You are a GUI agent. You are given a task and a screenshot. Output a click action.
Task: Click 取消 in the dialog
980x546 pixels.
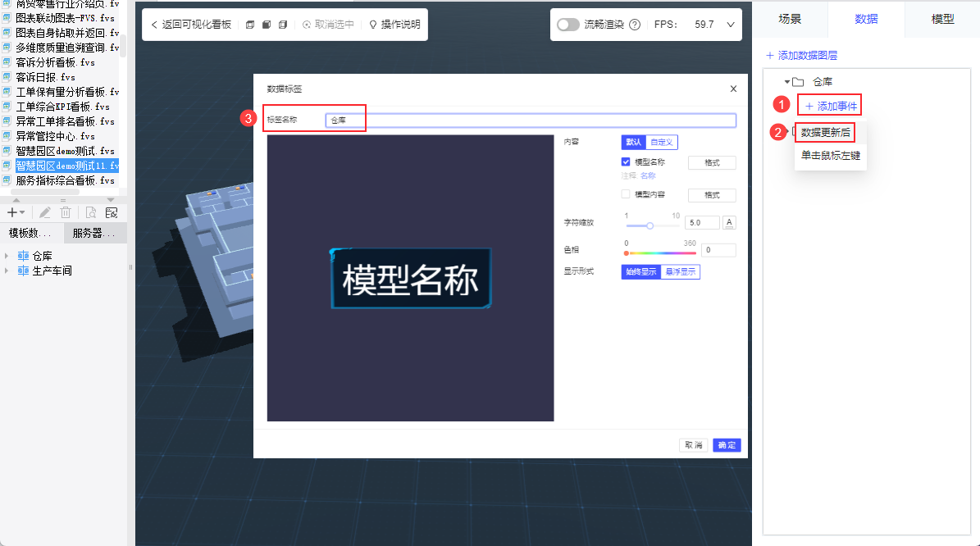[x=694, y=445]
